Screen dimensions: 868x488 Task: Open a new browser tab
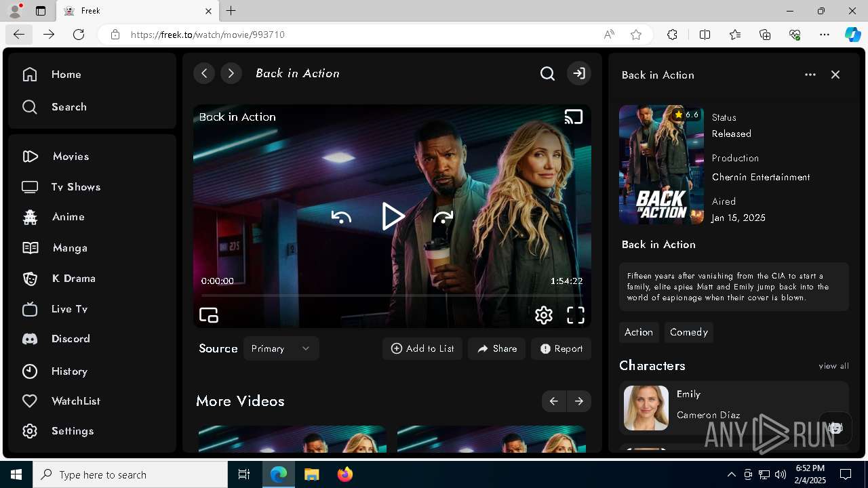coord(231,11)
